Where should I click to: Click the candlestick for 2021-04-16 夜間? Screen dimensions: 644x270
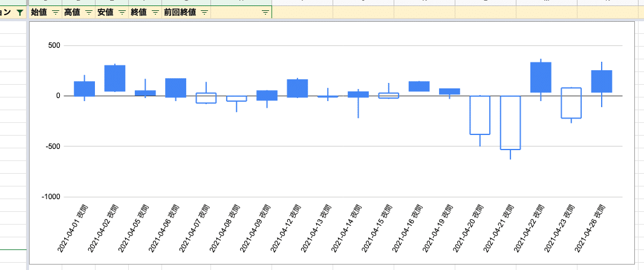point(419,87)
